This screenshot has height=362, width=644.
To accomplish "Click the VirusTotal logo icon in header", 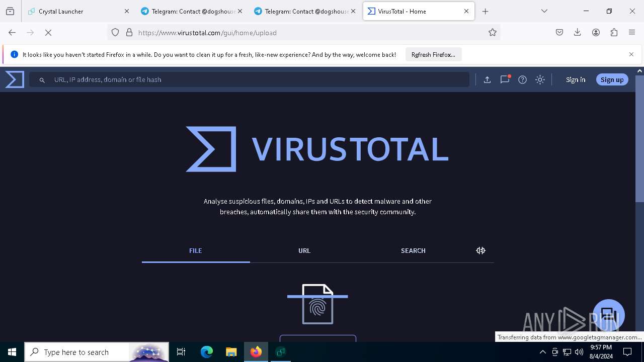I will tap(15, 79).
